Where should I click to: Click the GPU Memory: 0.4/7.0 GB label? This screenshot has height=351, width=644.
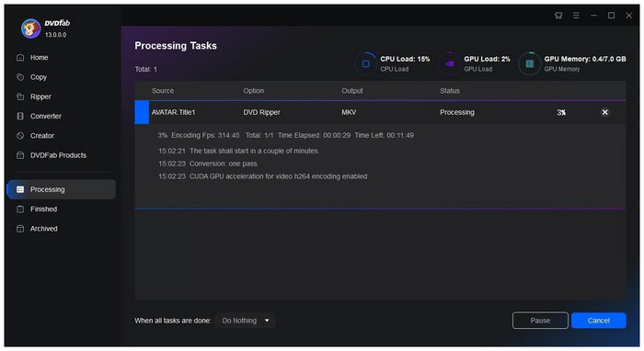pyautogui.click(x=585, y=59)
